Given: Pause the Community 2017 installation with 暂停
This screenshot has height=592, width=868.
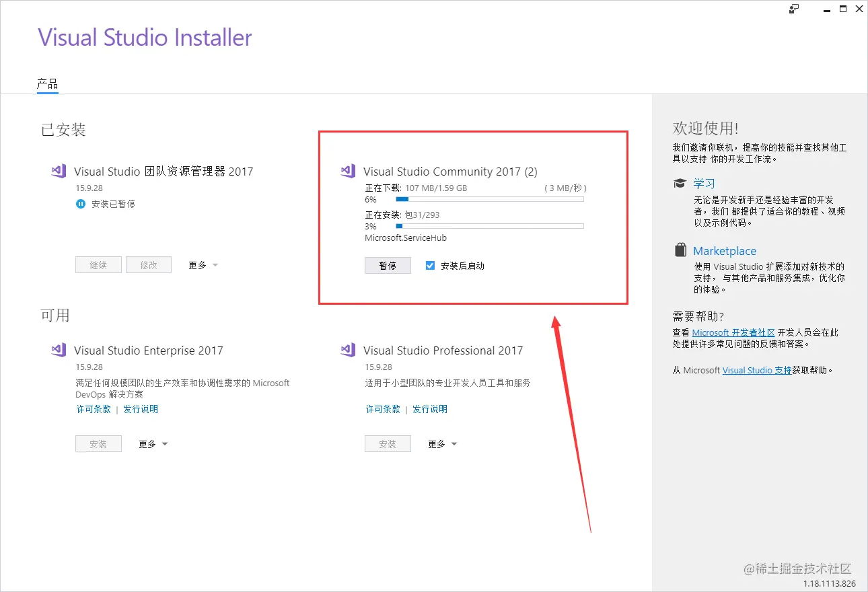Looking at the screenshot, I should pyautogui.click(x=388, y=265).
